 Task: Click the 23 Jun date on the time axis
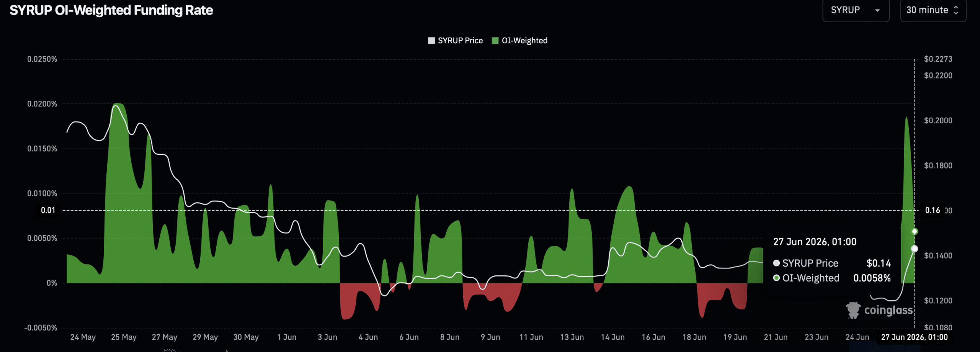pos(817,337)
